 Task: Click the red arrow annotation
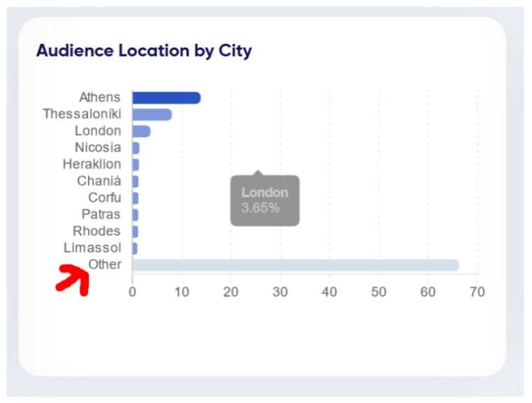click(73, 280)
